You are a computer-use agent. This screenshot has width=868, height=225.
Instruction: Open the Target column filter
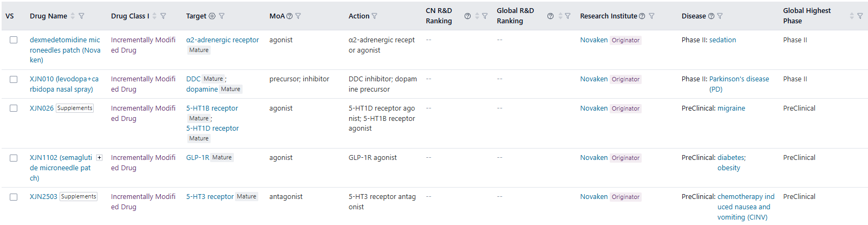pyautogui.click(x=221, y=16)
